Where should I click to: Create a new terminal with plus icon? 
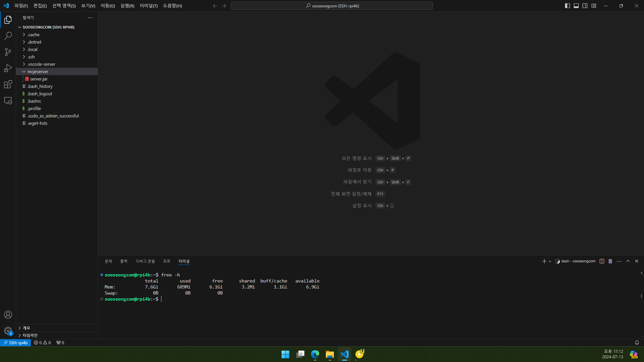(544, 261)
